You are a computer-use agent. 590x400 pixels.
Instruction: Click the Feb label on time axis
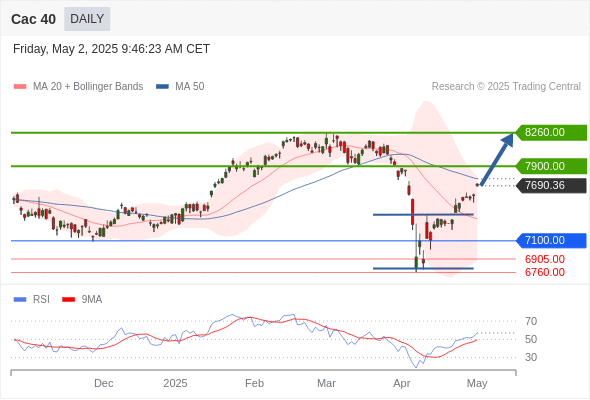[254, 383]
